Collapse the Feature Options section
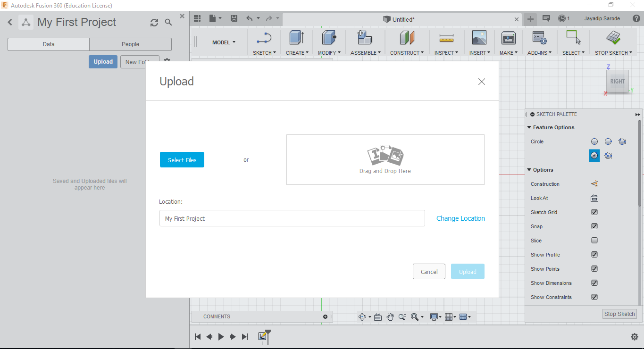 pos(529,127)
